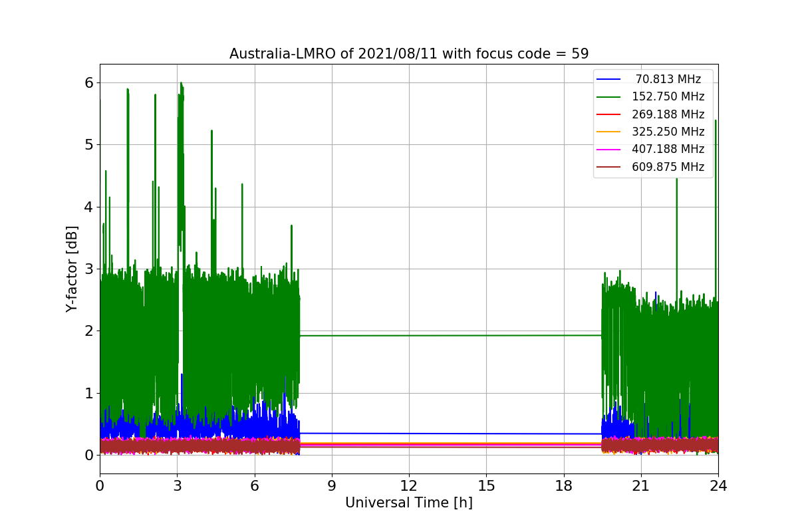The image size is (798, 532).
Task: Click the 'Y-factor [dB]' axis label
Action: (x=72, y=269)
